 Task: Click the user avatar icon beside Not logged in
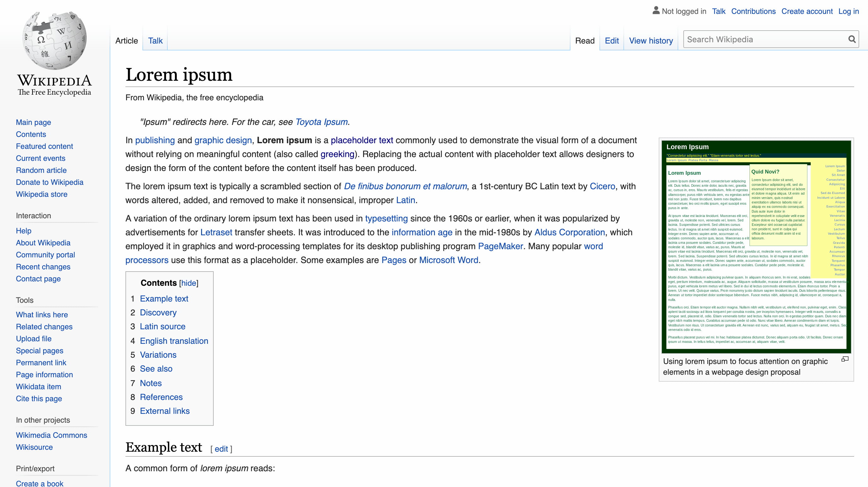[656, 10]
